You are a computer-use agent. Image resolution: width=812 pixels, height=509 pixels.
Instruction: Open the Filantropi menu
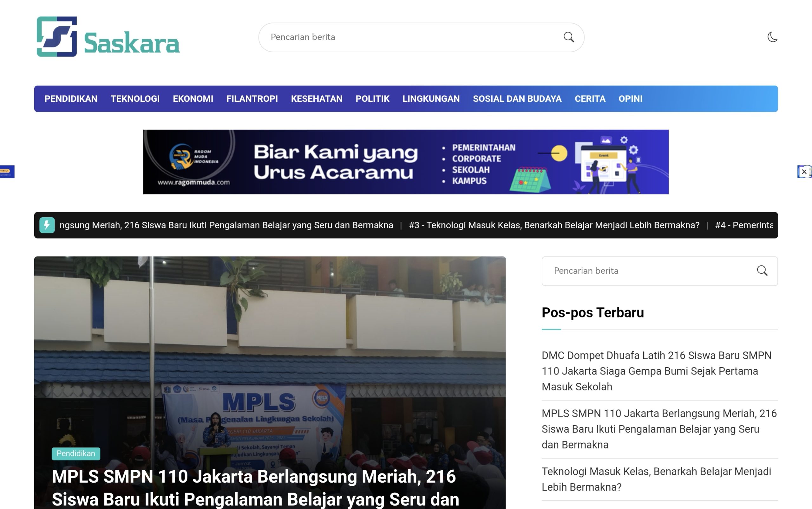[x=252, y=99]
